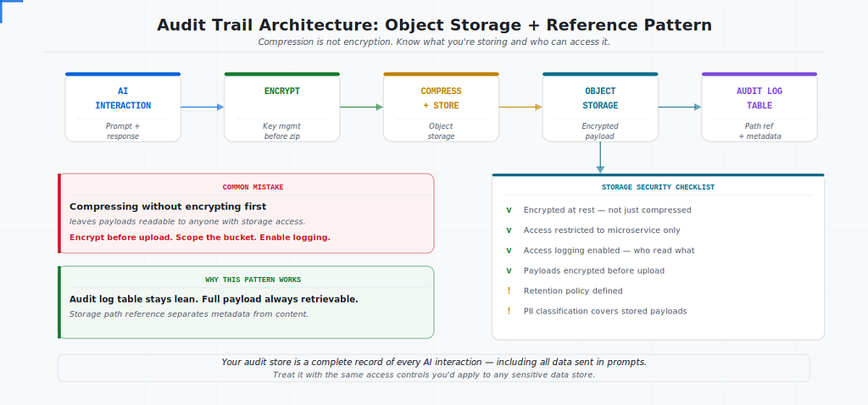This screenshot has width=868, height=405.
Task: Click 'Encrypt before upload. Scope the bucket' text
Action: point(200,237)
